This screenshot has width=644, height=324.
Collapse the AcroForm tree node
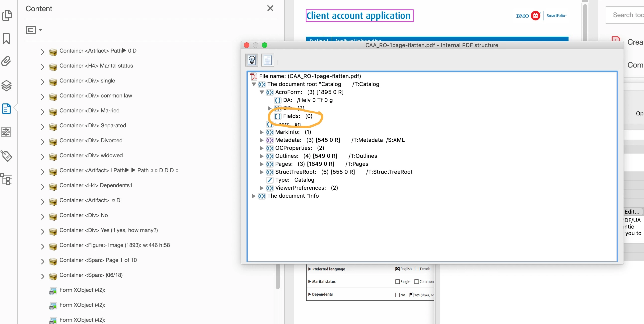(x=262, y=92)
